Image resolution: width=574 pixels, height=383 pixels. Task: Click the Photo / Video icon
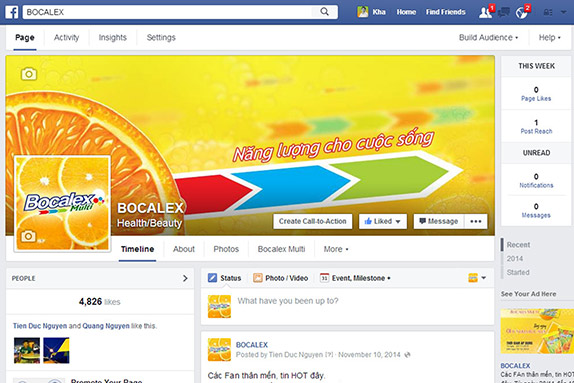(258, 278)
